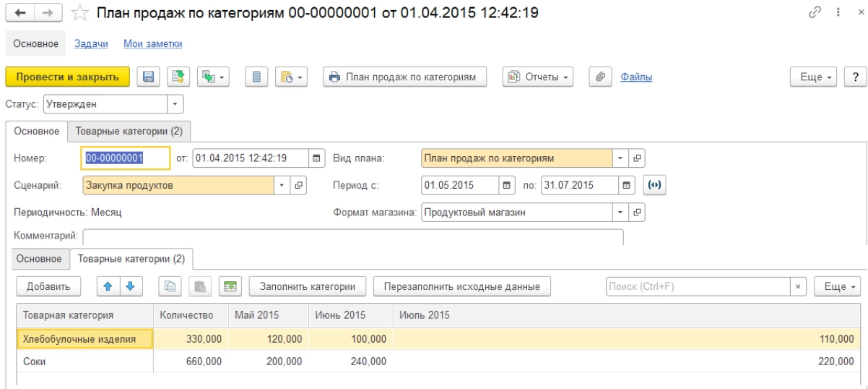Open the Формат магазина item card icon

(637, 213)
